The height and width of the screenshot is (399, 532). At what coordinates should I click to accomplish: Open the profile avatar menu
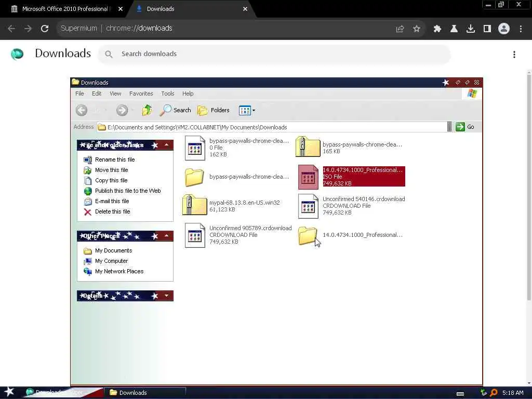[x=503, y=29]
